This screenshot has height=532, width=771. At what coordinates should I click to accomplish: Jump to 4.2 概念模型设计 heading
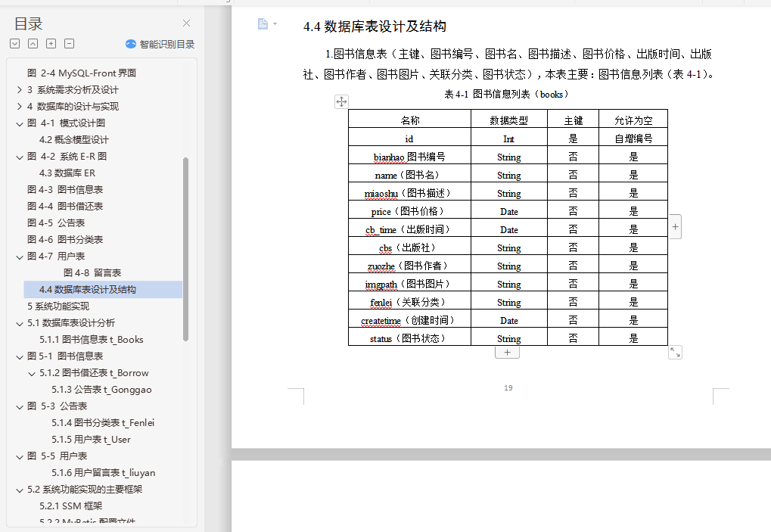coord(73,140)
